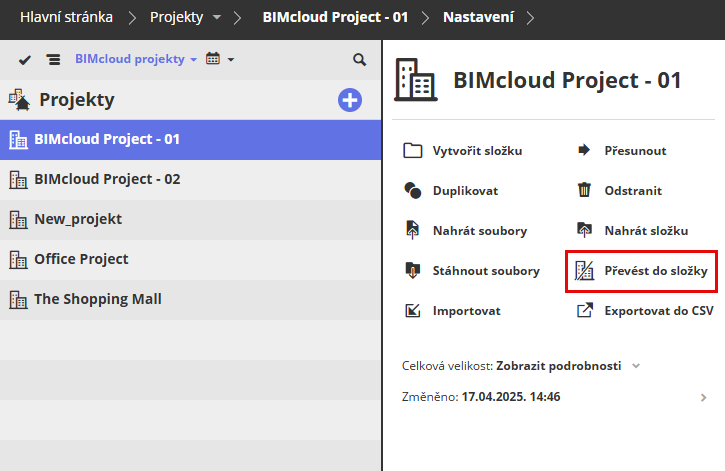Select The Shopping Mall project

coord(190,300)
